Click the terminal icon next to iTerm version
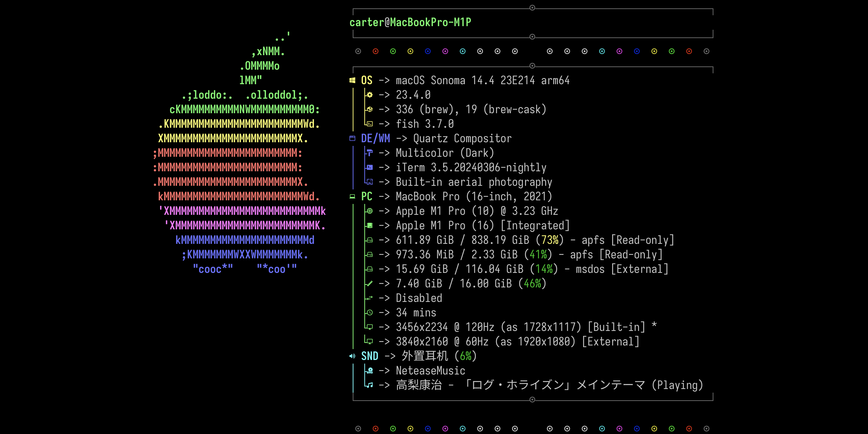This screenshot has height=434, width=868. click(370, 167)
